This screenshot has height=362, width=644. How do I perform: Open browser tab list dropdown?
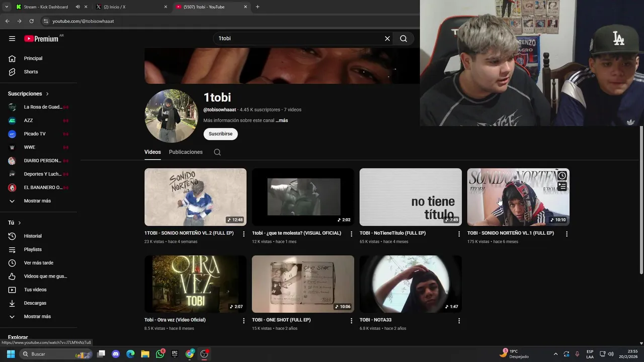pyautogui.click(x=7, y=7)
